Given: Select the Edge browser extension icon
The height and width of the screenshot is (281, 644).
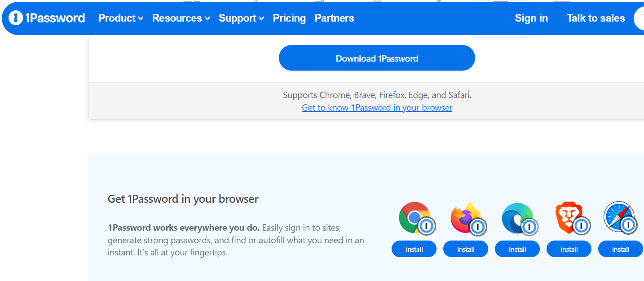Looking at the screenshot, I should 517,218.
